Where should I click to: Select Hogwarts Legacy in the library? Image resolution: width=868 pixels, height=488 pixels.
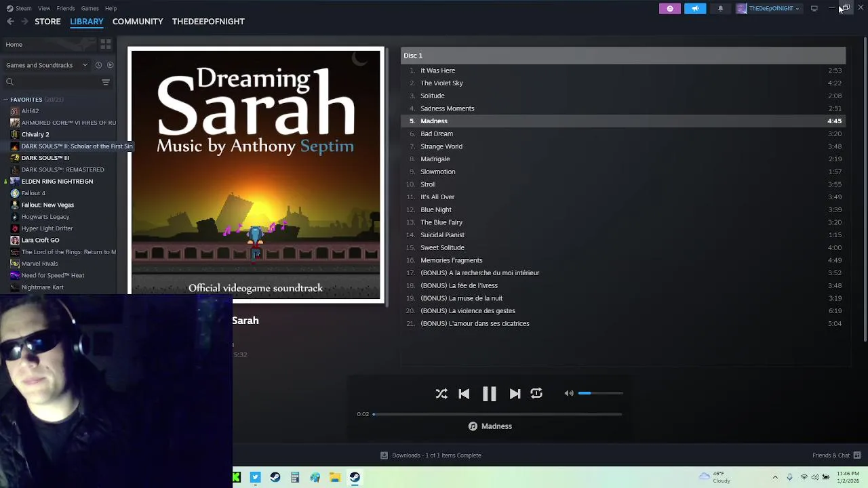click(x=45, y=217)
